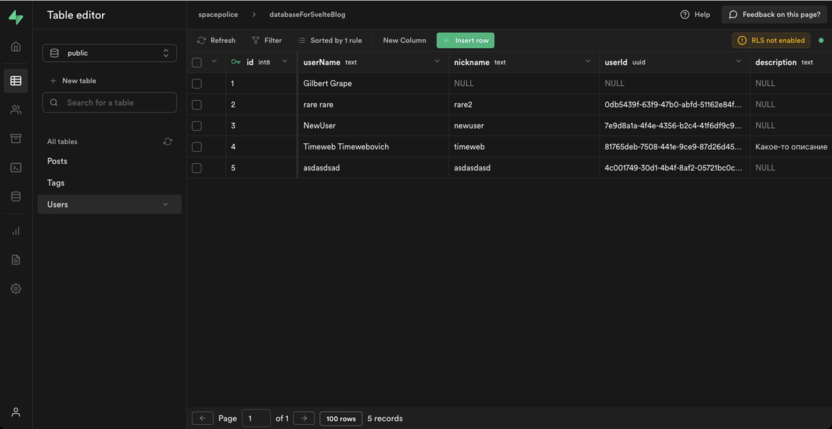
Task: Open the project Settings gear icon
Action: 15,289
